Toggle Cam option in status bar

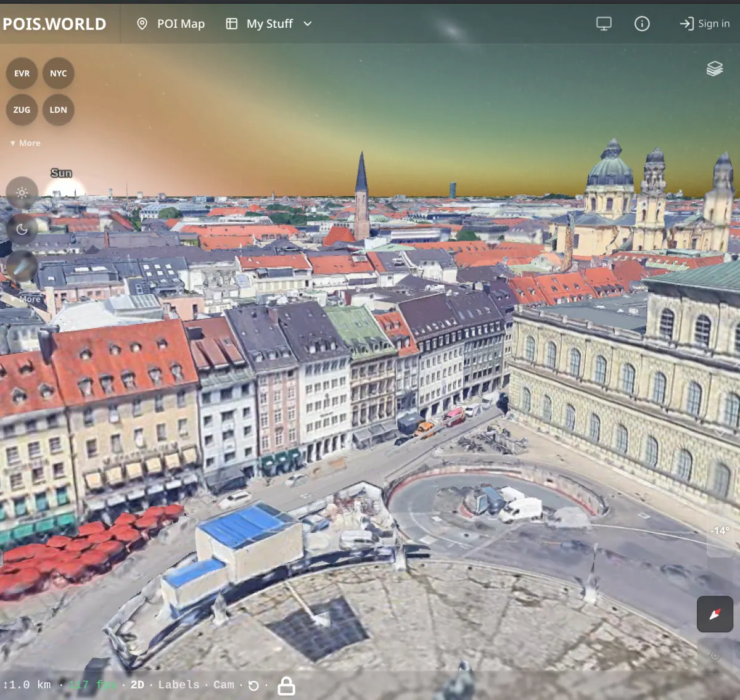click(x=224, y=685)
